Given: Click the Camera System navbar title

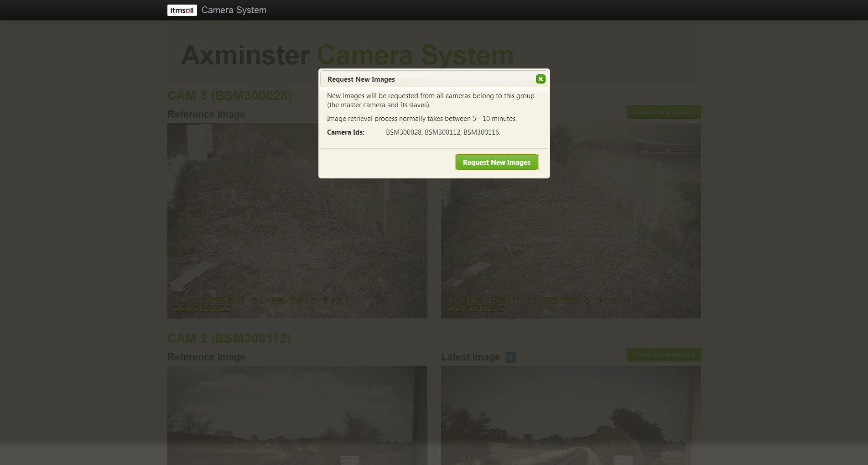Looking at the screenshot, I should (x=234, y=10).
